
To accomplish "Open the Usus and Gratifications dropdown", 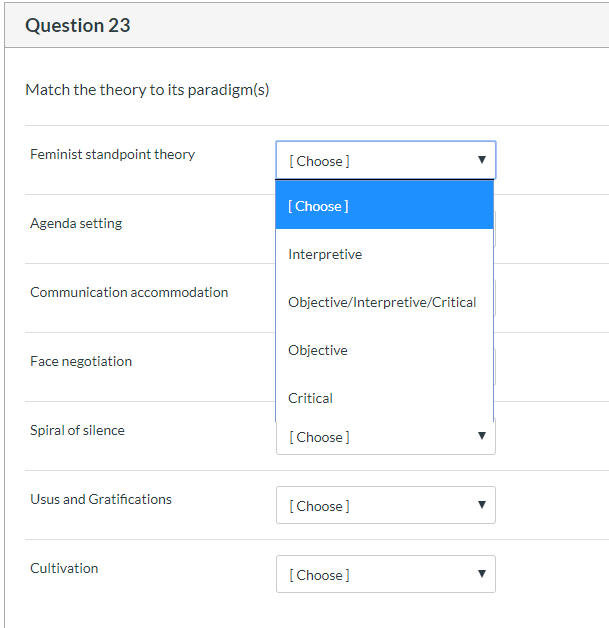I will coord(386,505).
